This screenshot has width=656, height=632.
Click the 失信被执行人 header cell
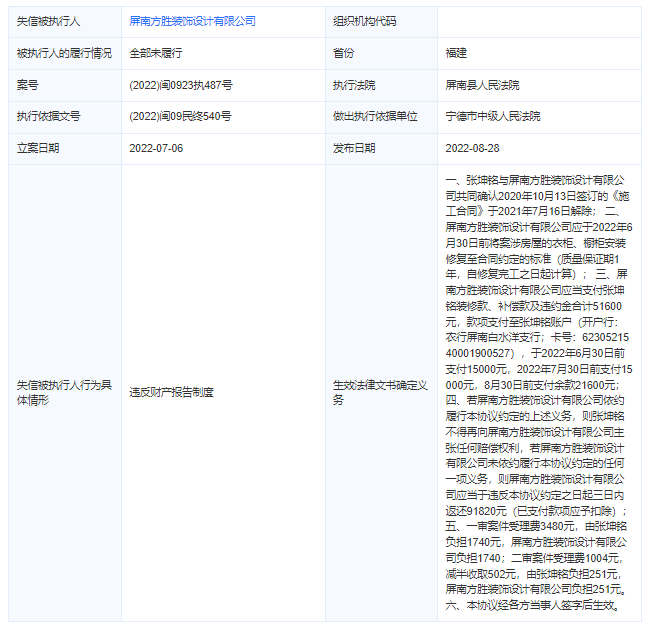click(47, 20)
